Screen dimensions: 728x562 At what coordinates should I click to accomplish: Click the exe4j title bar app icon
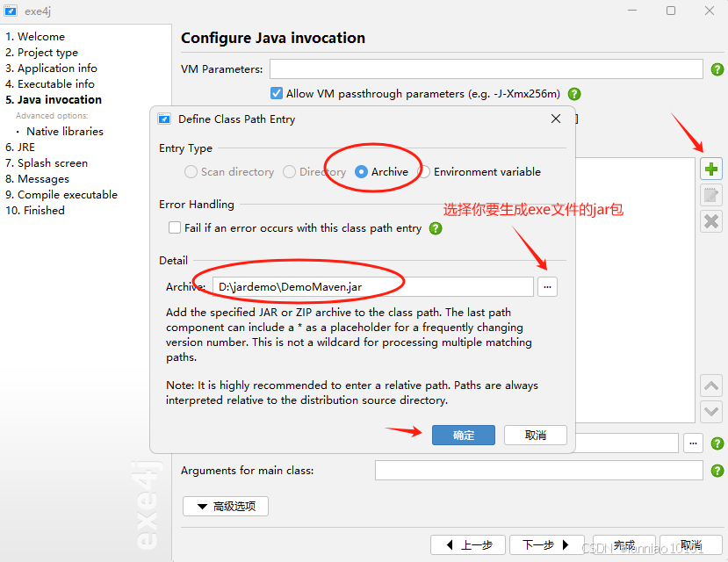pos(11,11)
